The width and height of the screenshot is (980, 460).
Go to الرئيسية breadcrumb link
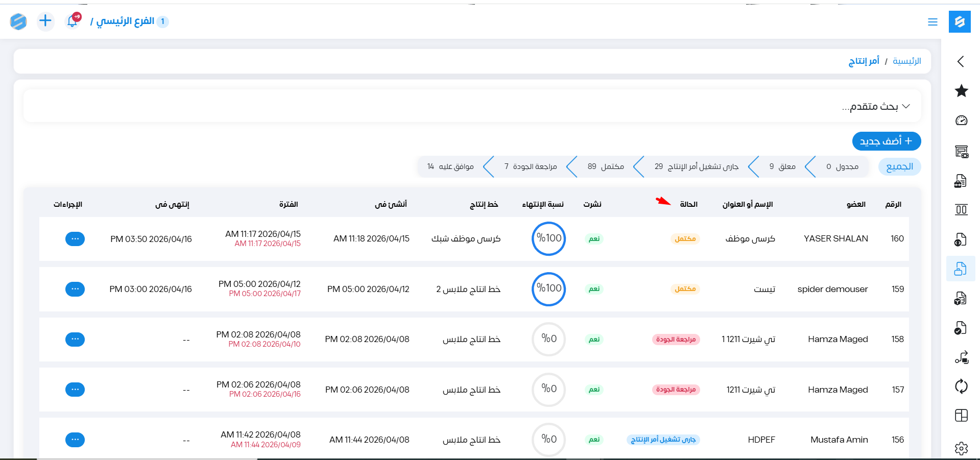tap(906, 61)
